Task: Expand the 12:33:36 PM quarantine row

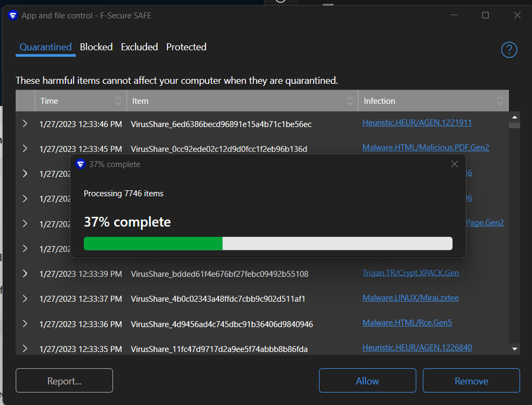Action: point(25,323)
